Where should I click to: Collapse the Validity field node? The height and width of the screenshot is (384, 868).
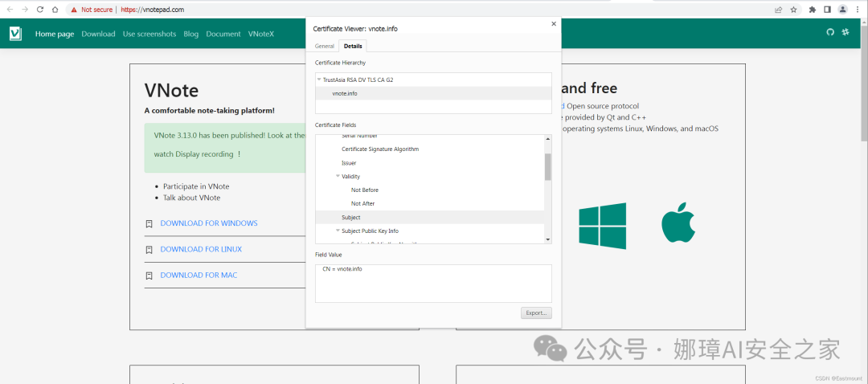pos(338,177)
